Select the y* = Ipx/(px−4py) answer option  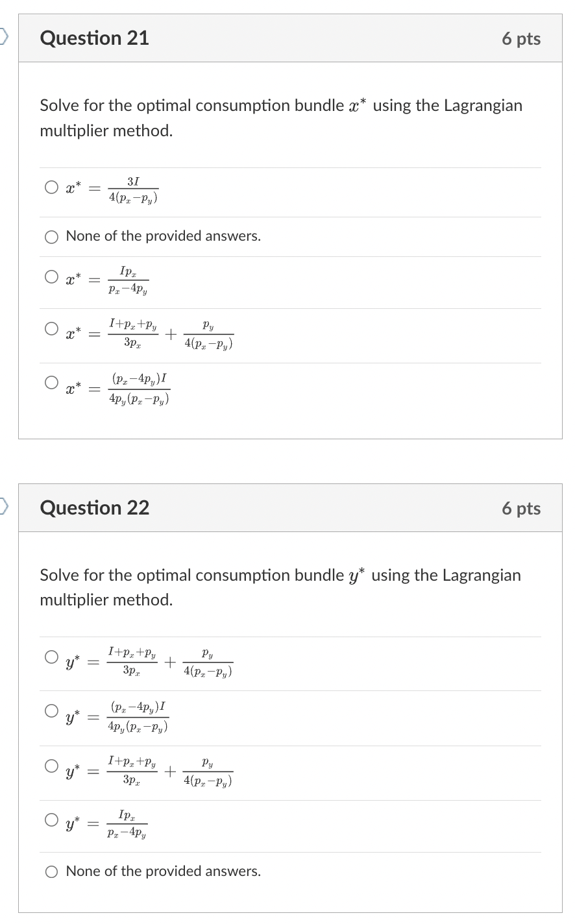coord(51,820)
